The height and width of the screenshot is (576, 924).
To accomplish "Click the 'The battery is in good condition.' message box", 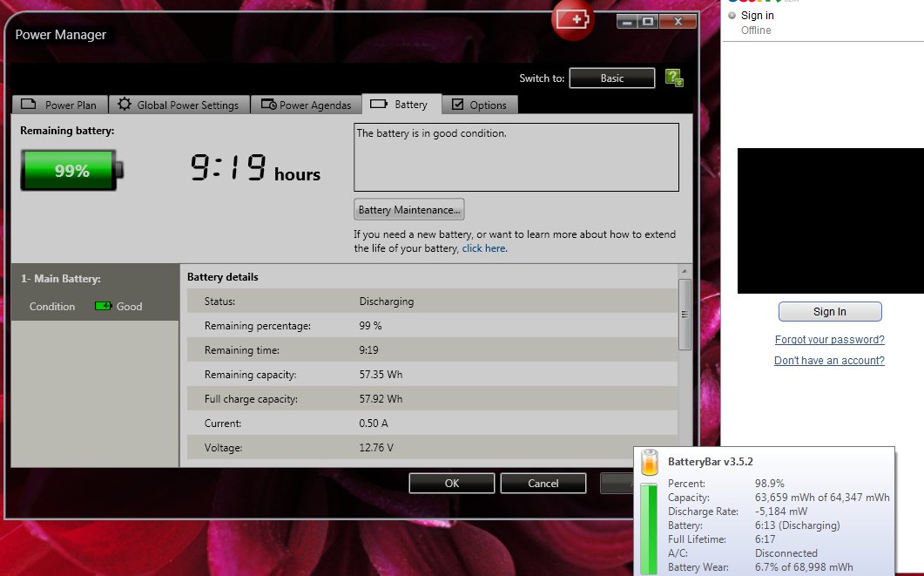I will (x=516, y=157).
